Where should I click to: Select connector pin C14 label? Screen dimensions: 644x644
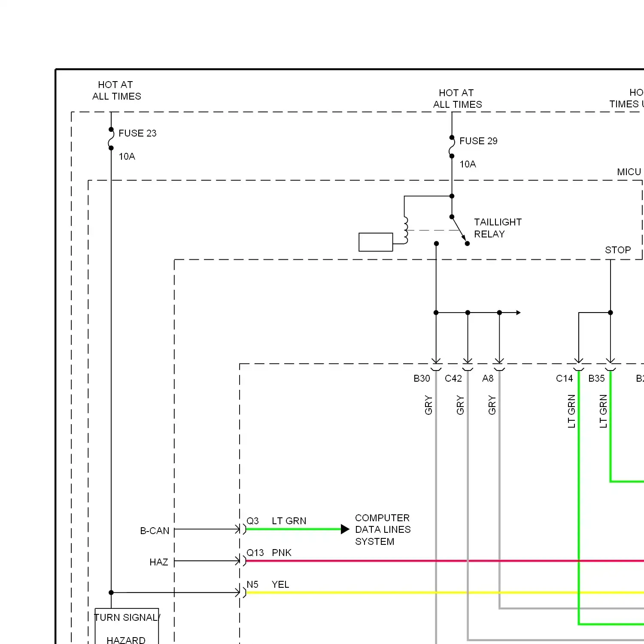pyautogui.click(x=565, y=378)
